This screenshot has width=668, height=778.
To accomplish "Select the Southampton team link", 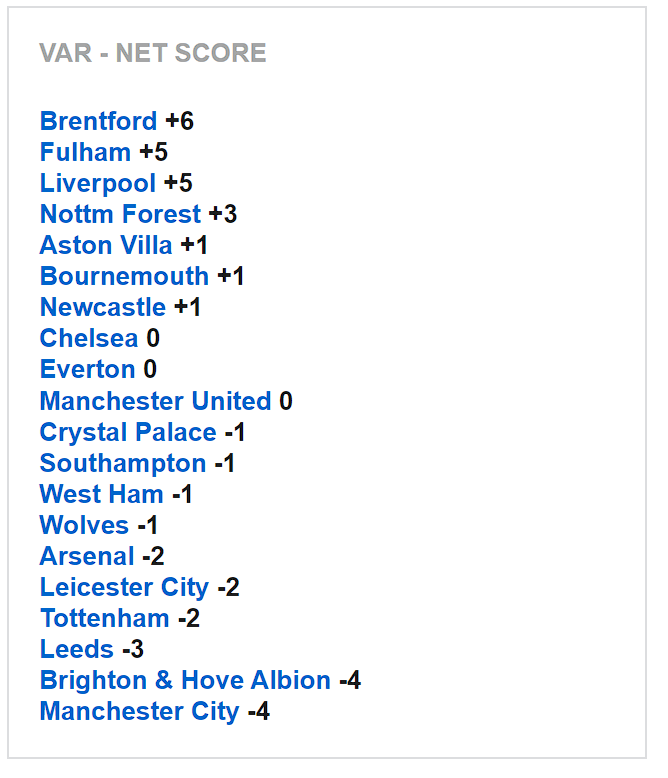I will point(123,463).
